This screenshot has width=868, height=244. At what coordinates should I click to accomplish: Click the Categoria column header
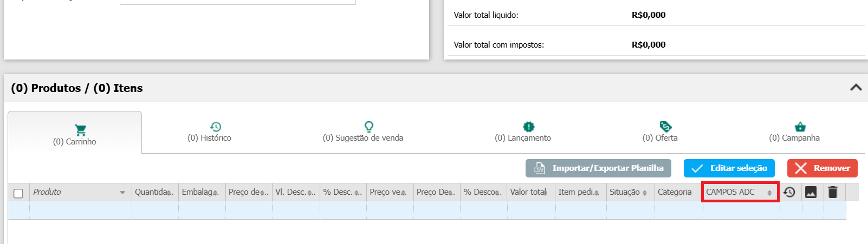pos(678,192)
